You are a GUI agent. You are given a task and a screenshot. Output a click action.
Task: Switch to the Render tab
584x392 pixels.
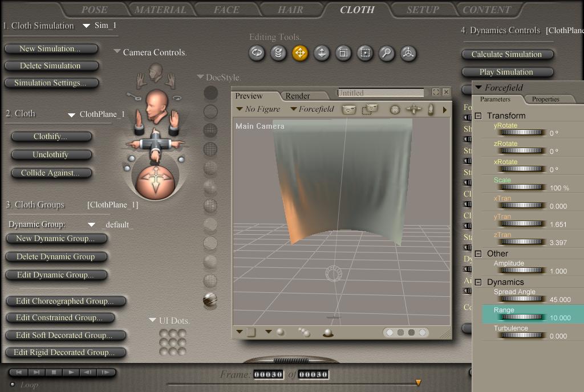298,96
